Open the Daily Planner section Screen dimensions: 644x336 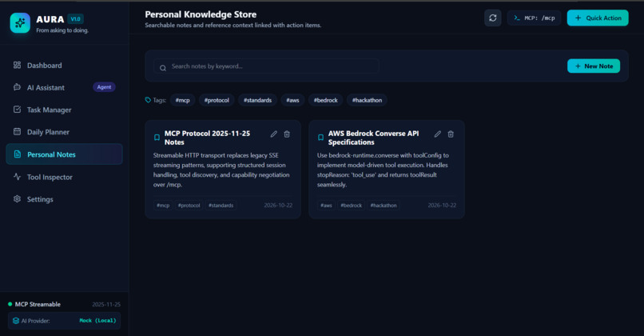(64, 132)
